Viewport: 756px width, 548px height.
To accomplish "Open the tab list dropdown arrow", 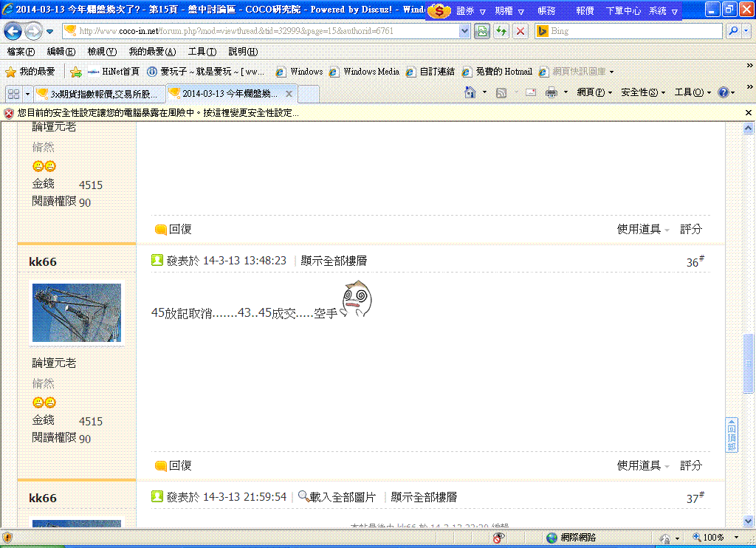I will coord(27,94).
